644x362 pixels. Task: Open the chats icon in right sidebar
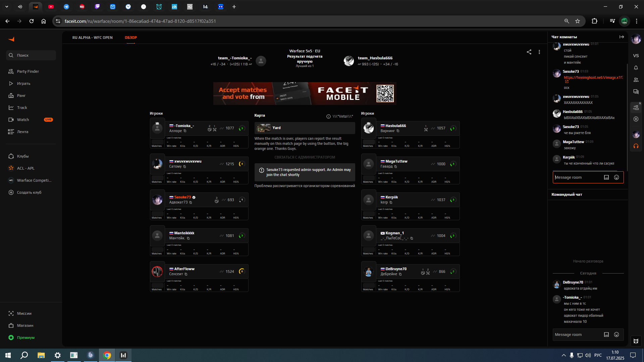(636, 92)
